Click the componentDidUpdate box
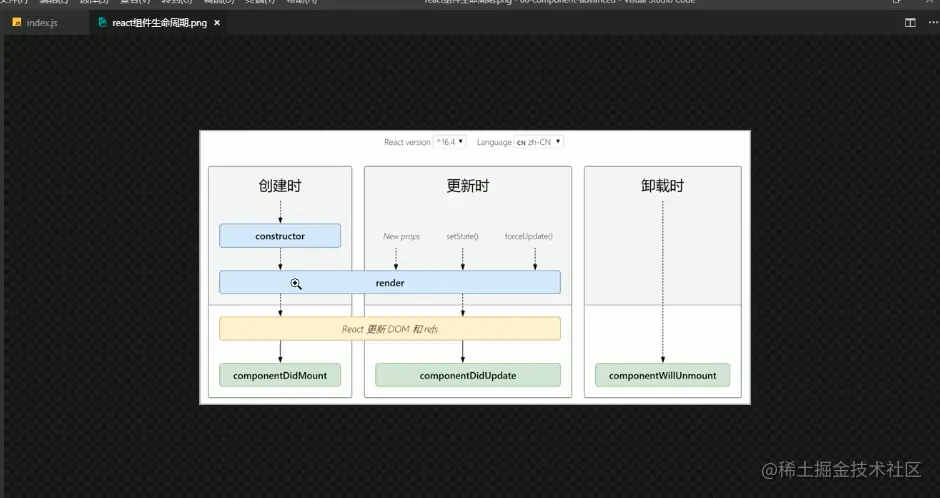This screenshot has height=498, width=940. 468,376
